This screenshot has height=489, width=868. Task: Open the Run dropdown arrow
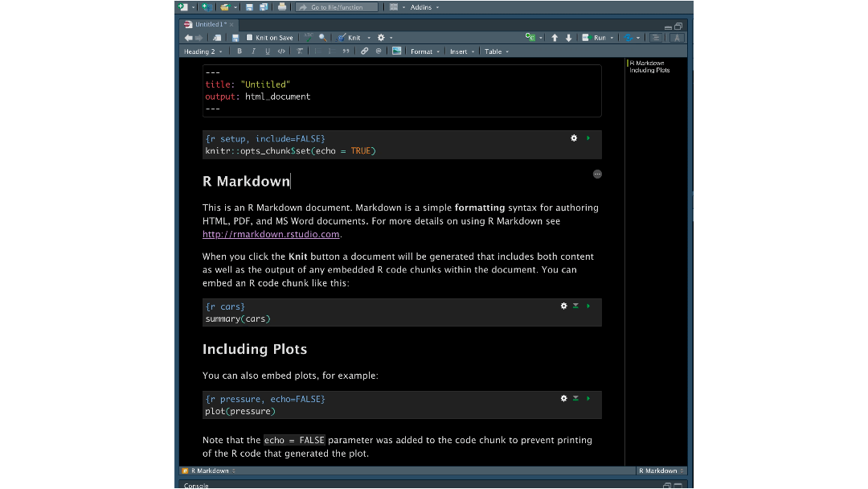pyautogui.click(x=610, y=37)
